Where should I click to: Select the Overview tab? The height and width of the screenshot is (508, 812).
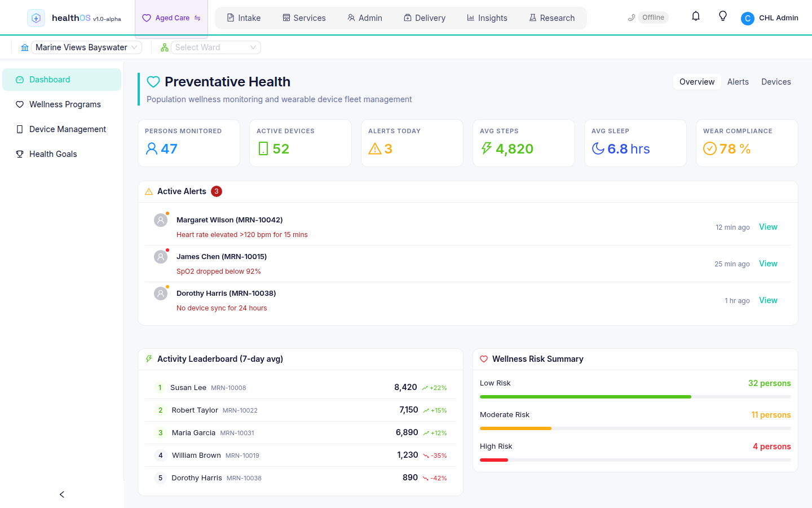coord(697,82)
